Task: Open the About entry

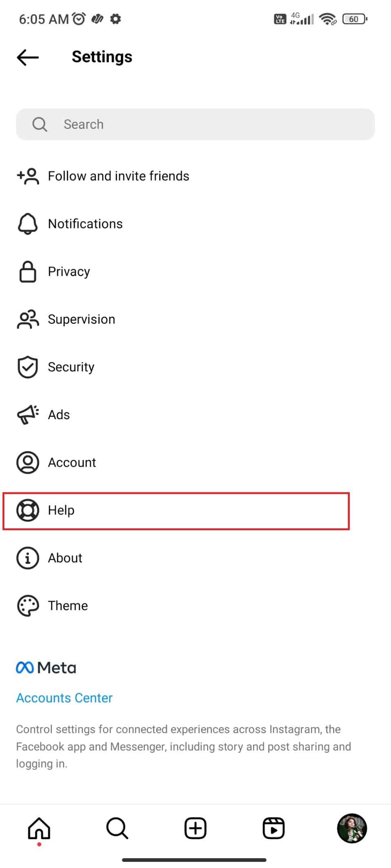Action: (x=195, y=558)
